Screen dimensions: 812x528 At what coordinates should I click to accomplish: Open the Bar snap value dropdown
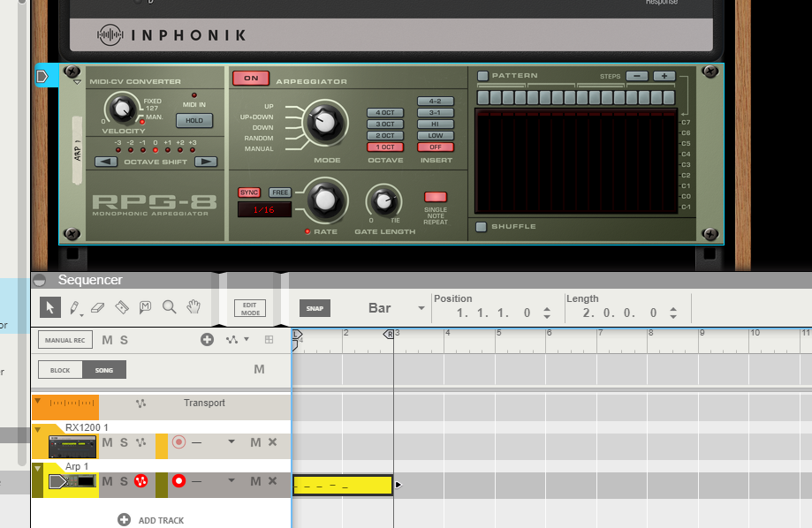421,308
